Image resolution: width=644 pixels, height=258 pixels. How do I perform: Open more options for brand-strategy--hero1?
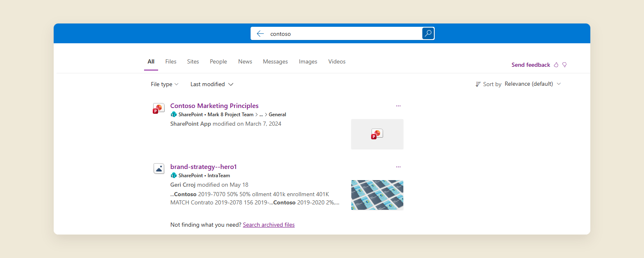(x=398, y=167)
